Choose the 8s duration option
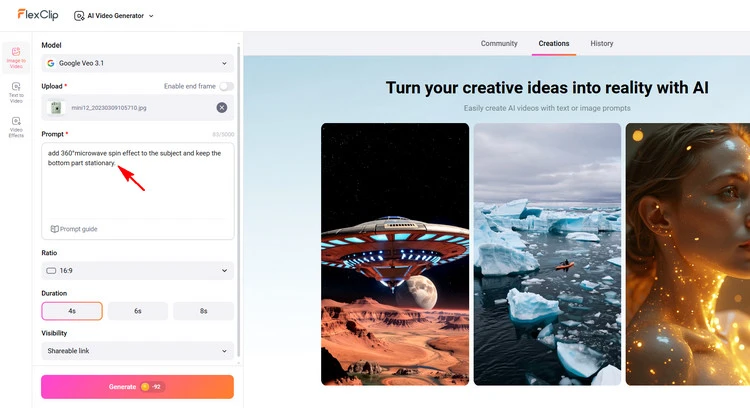 204,311
